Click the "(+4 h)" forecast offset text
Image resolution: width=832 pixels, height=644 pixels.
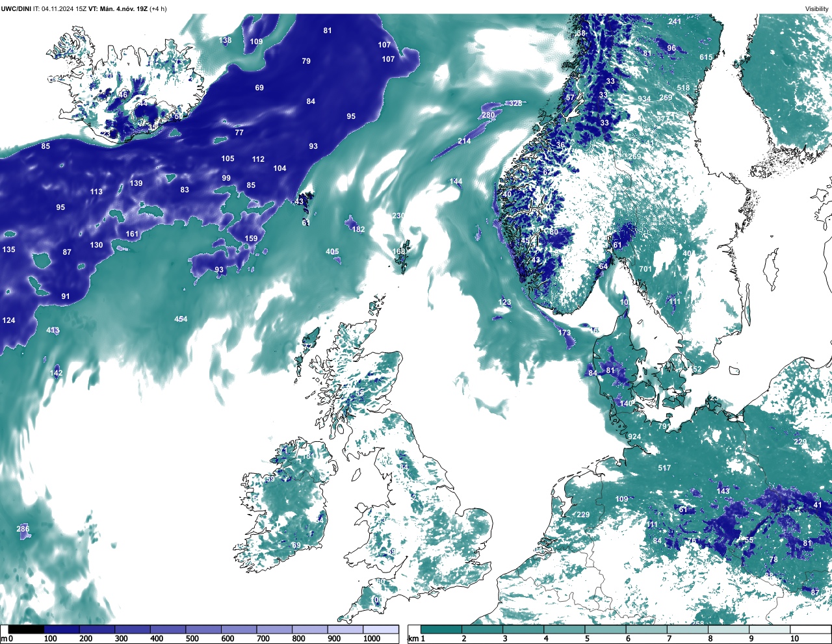pos(158,8)
